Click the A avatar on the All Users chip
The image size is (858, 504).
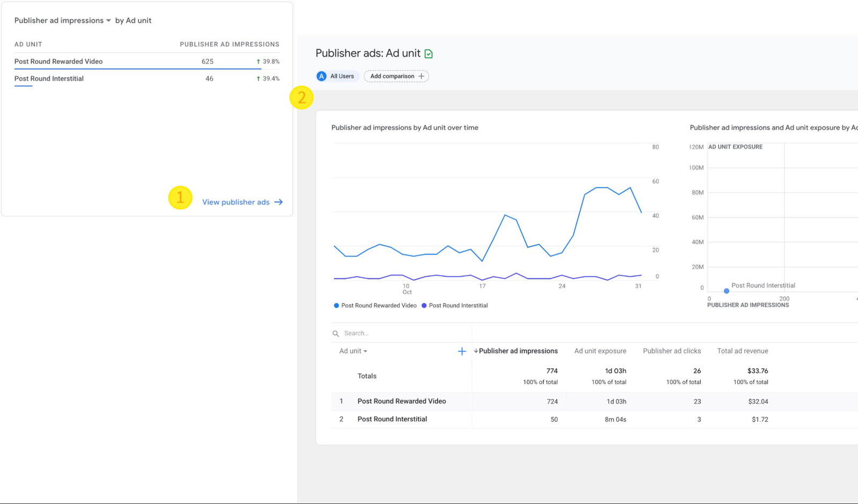coord(322,76)
